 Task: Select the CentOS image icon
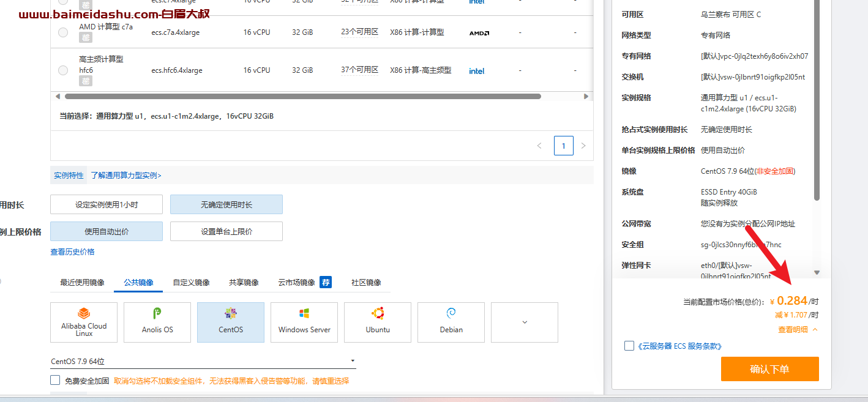click(231, 314)
